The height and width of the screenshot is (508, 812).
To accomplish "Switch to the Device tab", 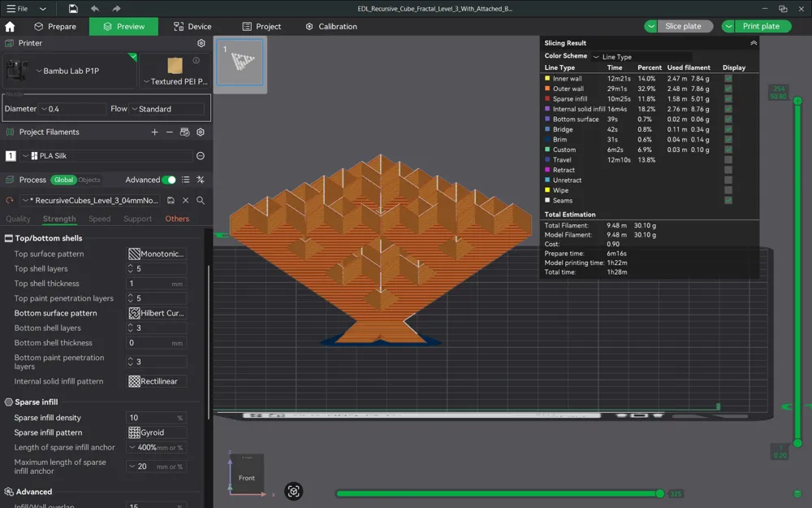I will (x=192, y=27).
